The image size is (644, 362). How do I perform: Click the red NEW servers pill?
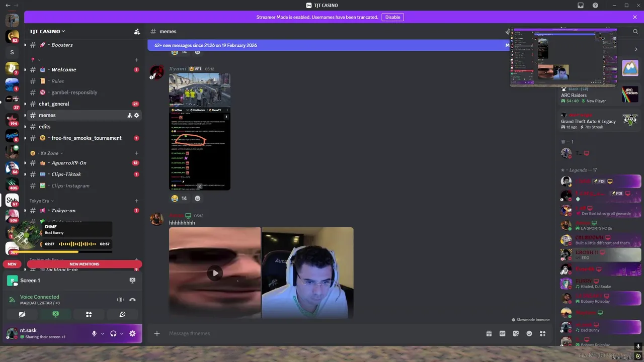12,264
